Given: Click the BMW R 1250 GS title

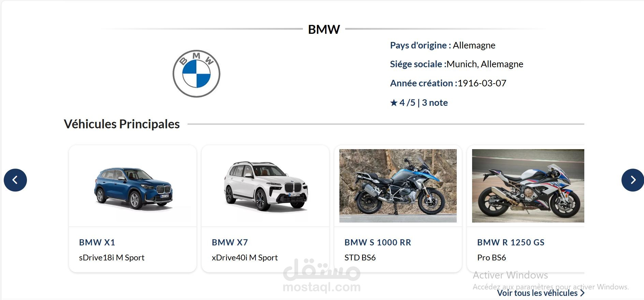Looking at the screenshot, I should point(511,242).
